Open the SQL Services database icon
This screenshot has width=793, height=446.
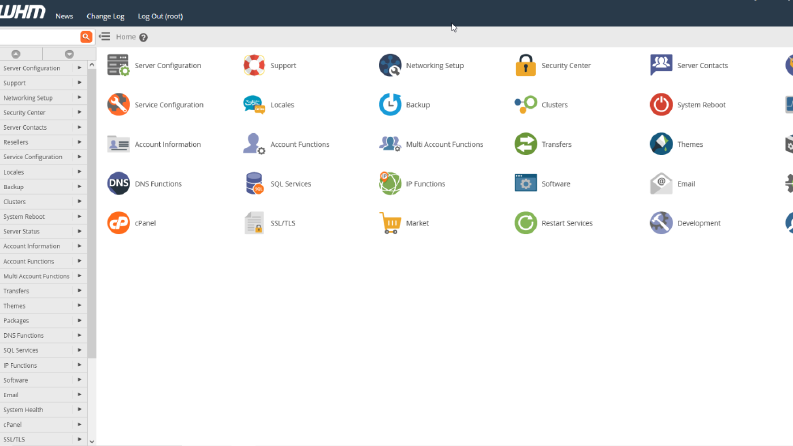[254, 184]
